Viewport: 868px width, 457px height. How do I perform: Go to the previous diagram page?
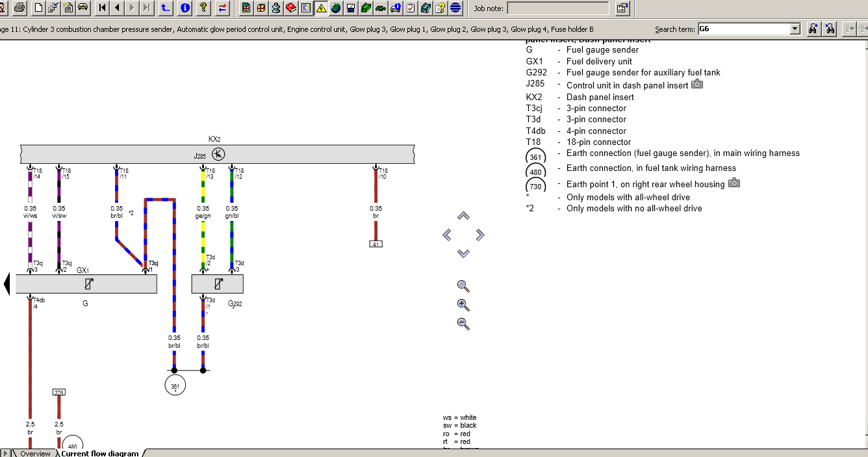[x=117, y=8]
